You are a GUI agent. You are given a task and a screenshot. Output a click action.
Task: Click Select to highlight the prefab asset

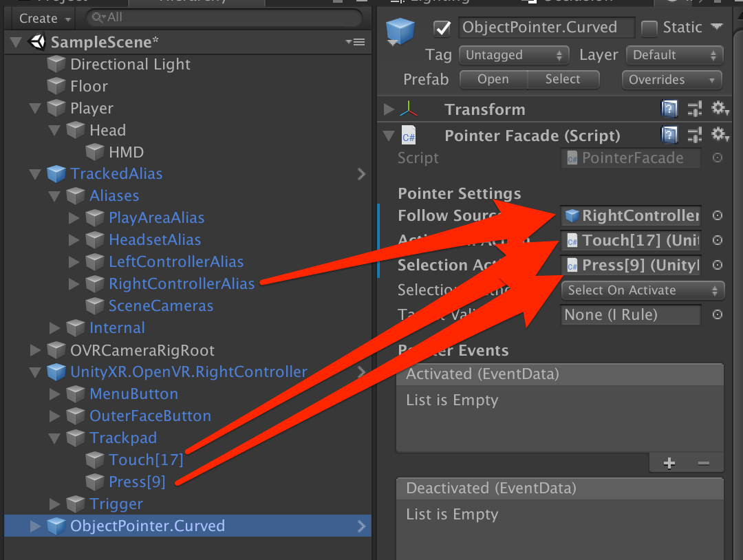coord(563,80)
